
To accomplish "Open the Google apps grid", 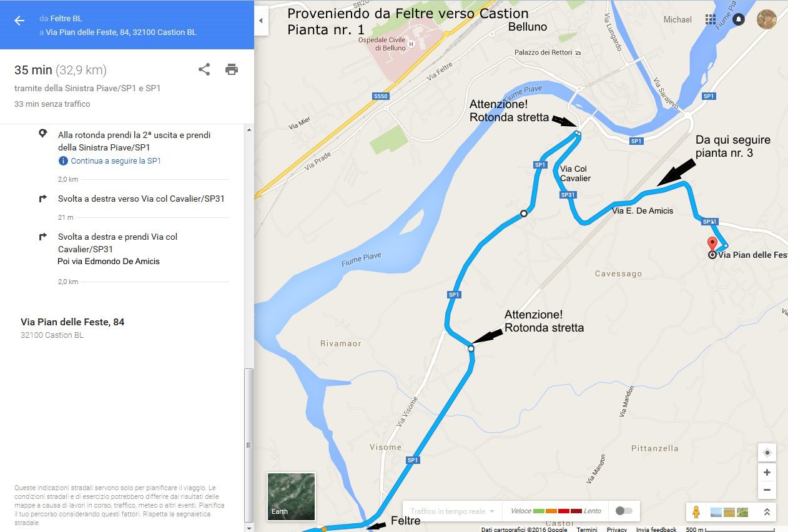I will (711, 19).
